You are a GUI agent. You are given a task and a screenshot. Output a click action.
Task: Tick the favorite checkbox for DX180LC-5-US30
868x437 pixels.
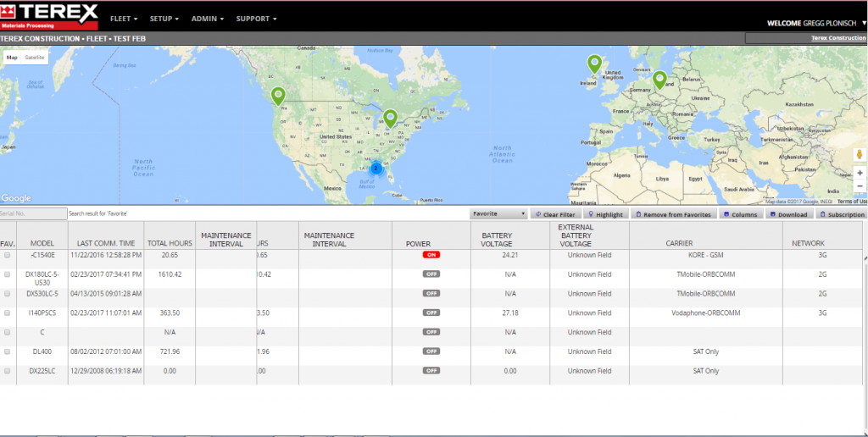(7, 274)
